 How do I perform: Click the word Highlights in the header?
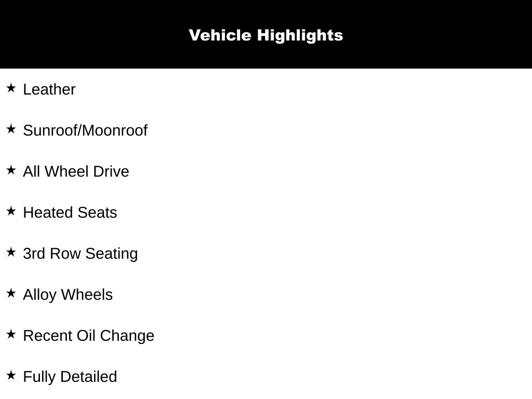[x=300, y=35]
